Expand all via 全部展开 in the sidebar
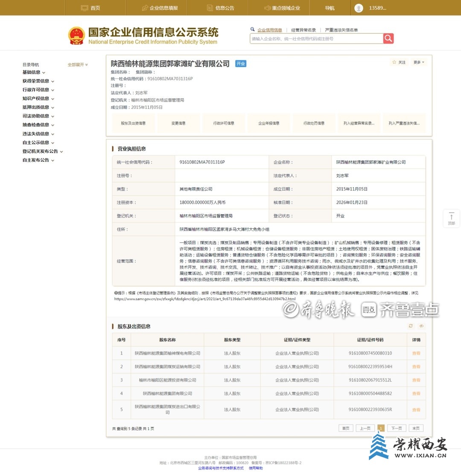This screenshot has width=461, height=476. pos(78,65)
